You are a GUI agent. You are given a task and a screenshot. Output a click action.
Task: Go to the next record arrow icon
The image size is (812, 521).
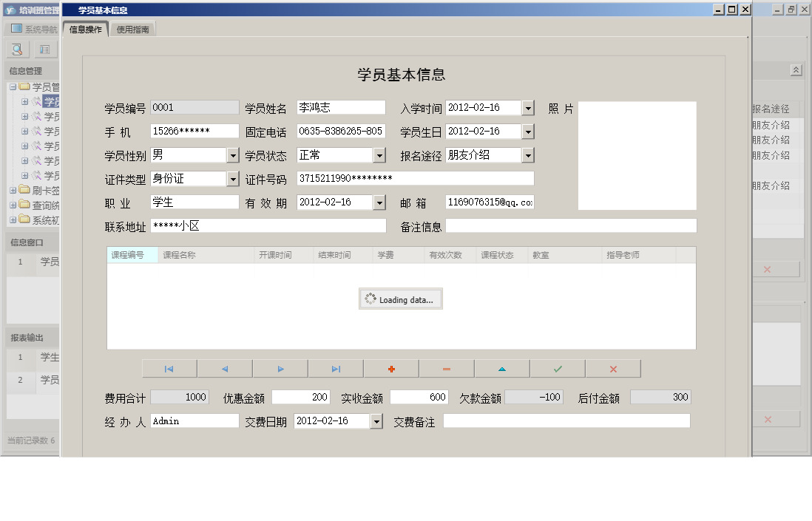(x=280, y=368)
